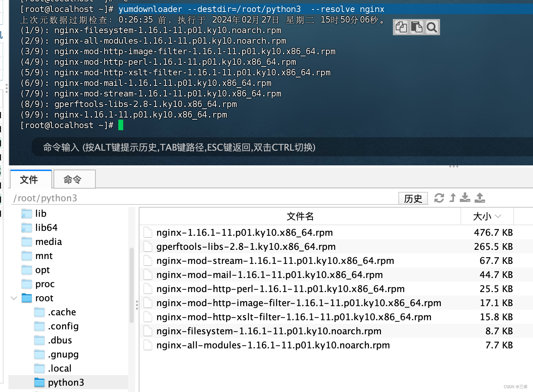Select the python3 folder in the sidebar
The width and height of the screenshot is (533, 392).
coord(65,382)
